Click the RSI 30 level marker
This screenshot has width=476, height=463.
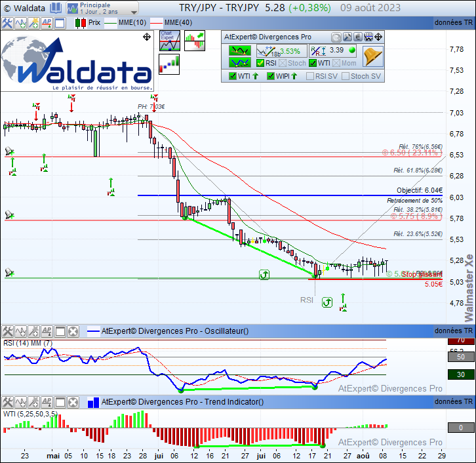(x=461, y=374)
